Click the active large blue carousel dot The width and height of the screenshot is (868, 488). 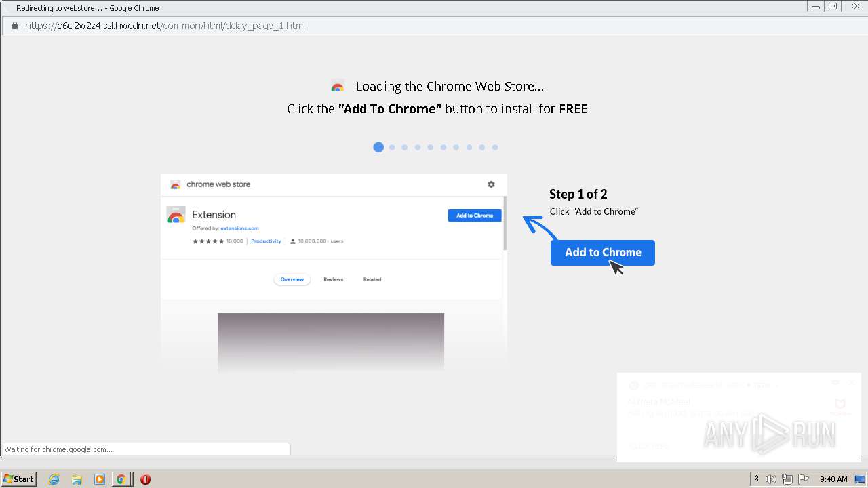coord(378,147)
